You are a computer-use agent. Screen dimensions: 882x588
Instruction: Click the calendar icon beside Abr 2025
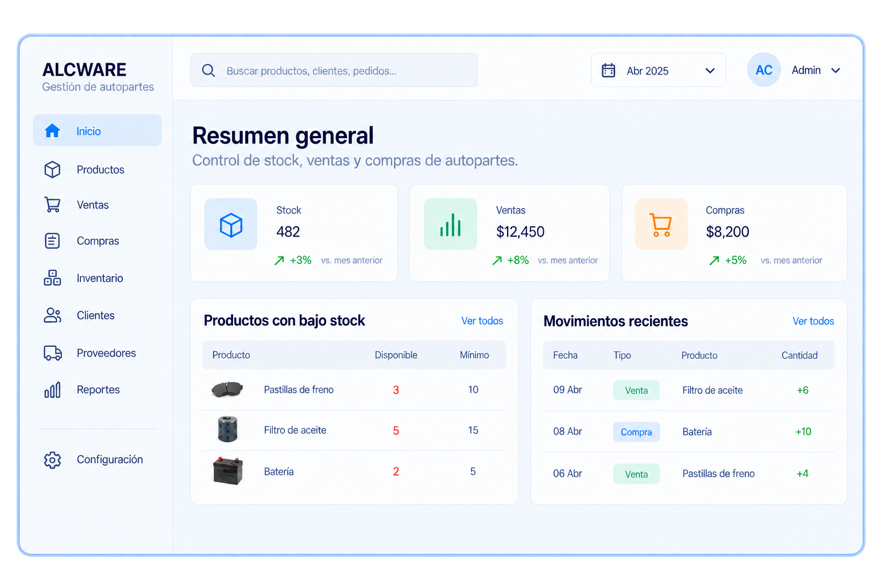(608, 70)
